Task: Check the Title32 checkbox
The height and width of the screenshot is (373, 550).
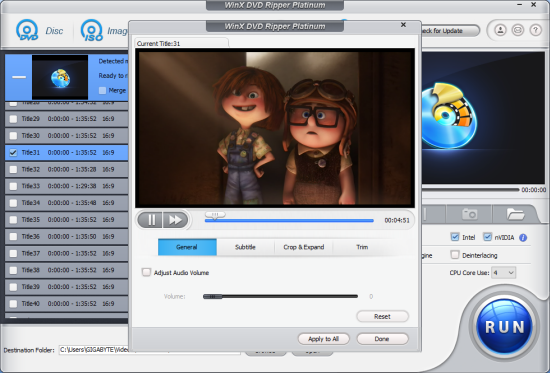Action: [x=13, y=169]
